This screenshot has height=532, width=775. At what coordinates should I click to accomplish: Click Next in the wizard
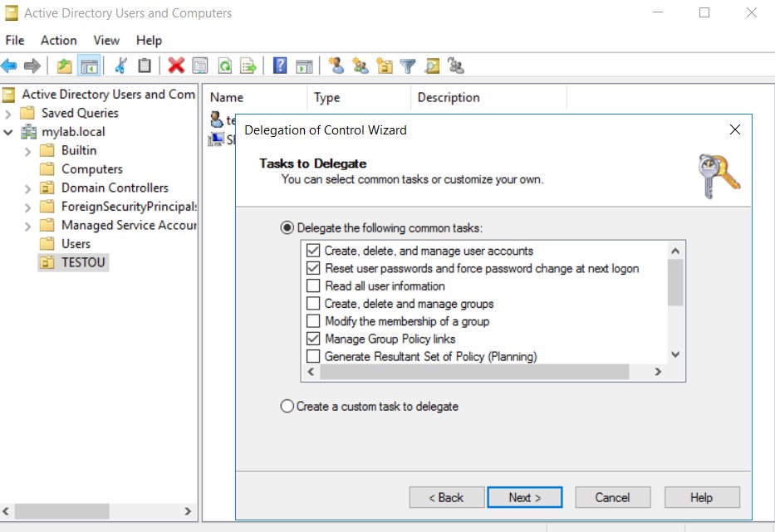tap(524, 497)
